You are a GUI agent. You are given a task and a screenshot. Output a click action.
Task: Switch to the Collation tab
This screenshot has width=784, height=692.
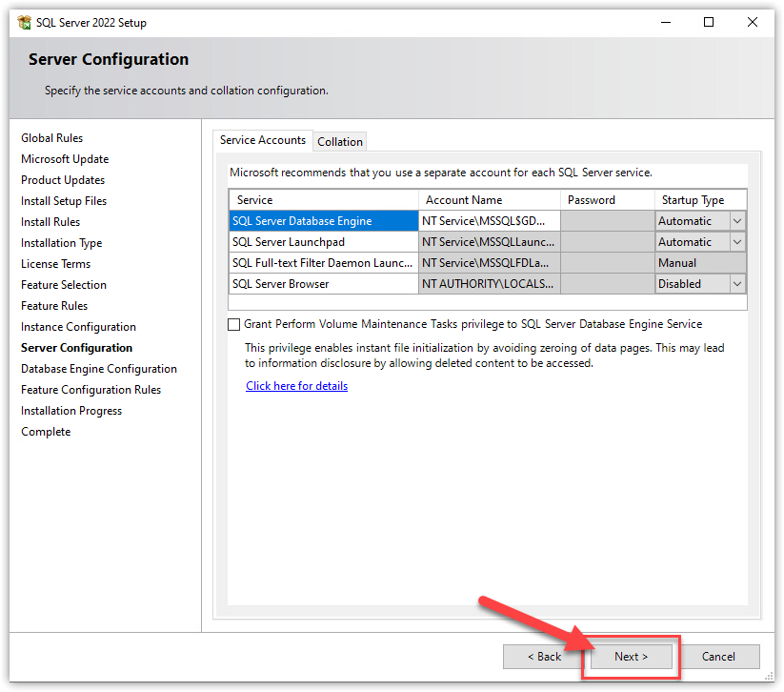tap(340, 142)
